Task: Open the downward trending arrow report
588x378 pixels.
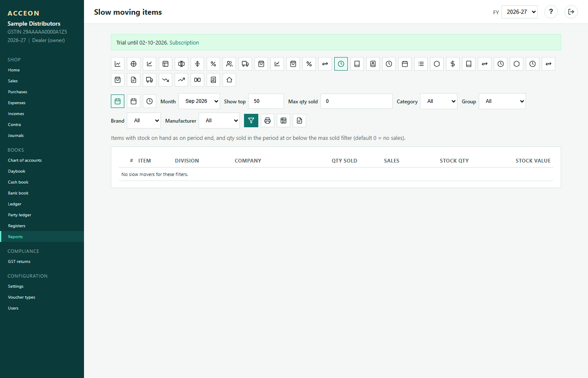Action: pos(165,80)
